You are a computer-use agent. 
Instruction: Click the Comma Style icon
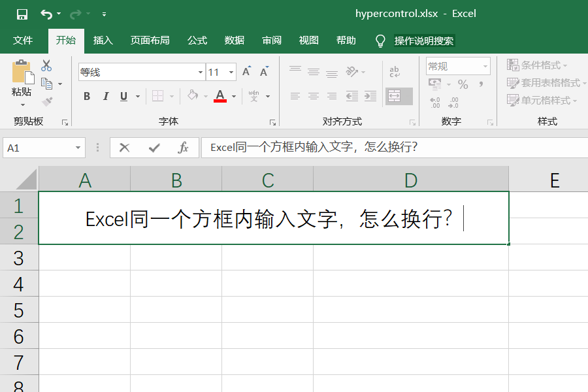[481, 84]
